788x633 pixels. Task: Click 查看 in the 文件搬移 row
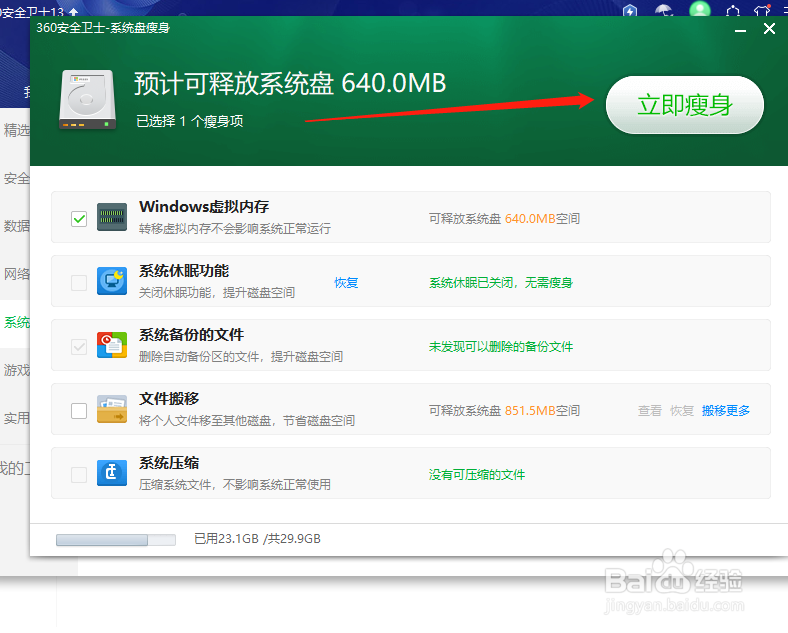[650, 411]
